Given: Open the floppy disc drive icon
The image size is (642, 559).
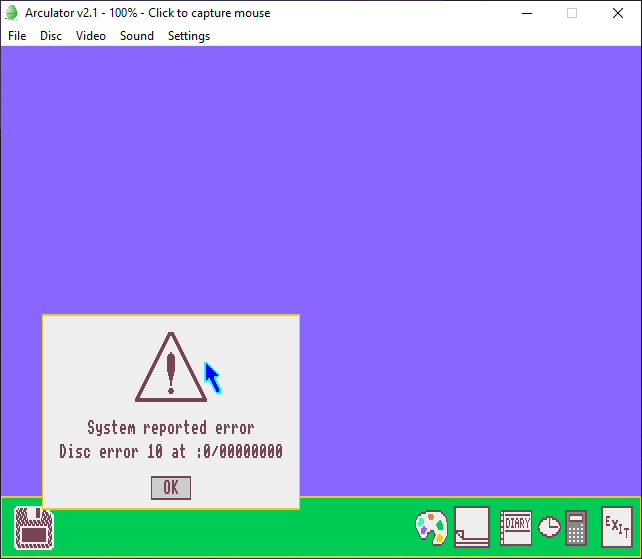Looking at the screenshot, I should click(x=34, y=527).
